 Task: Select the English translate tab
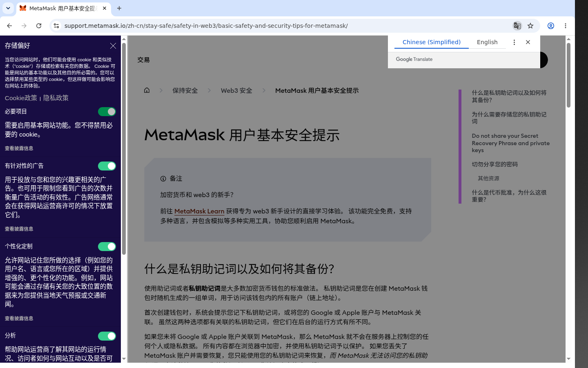(x=487, y=42)
